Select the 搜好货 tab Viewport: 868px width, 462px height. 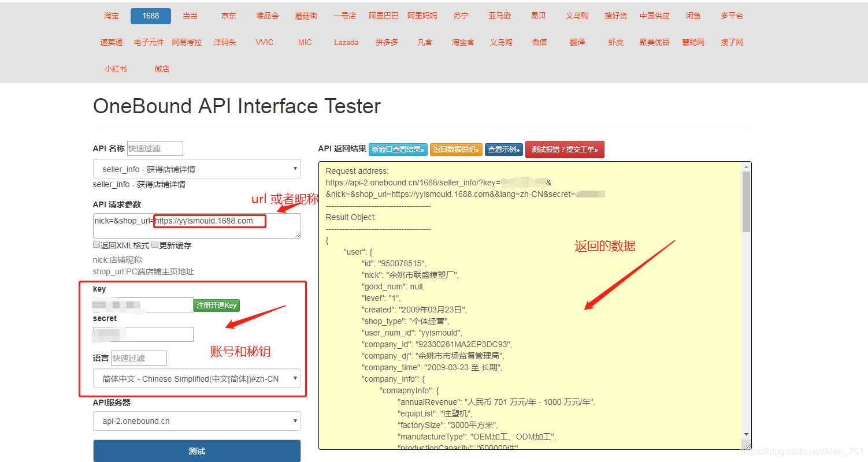click(616, 16)
